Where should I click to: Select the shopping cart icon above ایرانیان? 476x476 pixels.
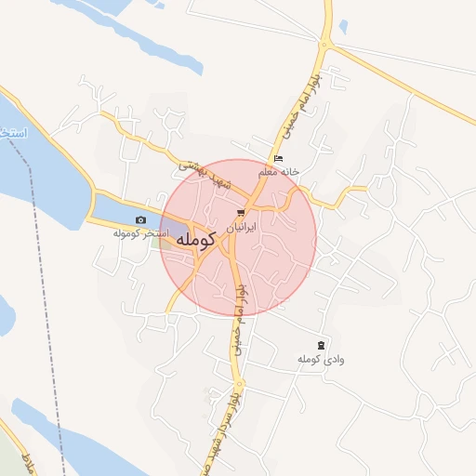[x=241, y=213]
